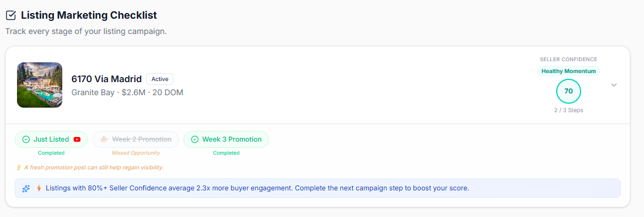Expand the listing card with the chevron
Image resolution: width=644 pixels, height=217 pixels.
(x=614, y=85)
